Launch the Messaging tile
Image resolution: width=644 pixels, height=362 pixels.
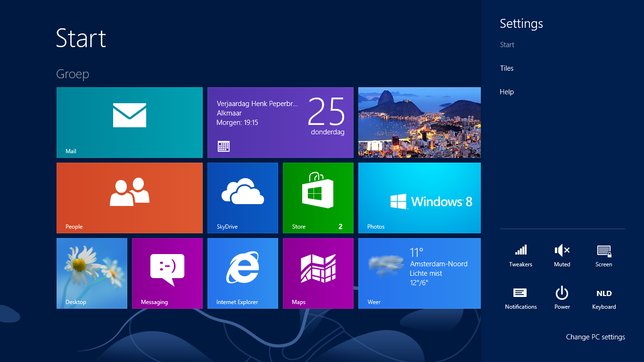[167, 273]
